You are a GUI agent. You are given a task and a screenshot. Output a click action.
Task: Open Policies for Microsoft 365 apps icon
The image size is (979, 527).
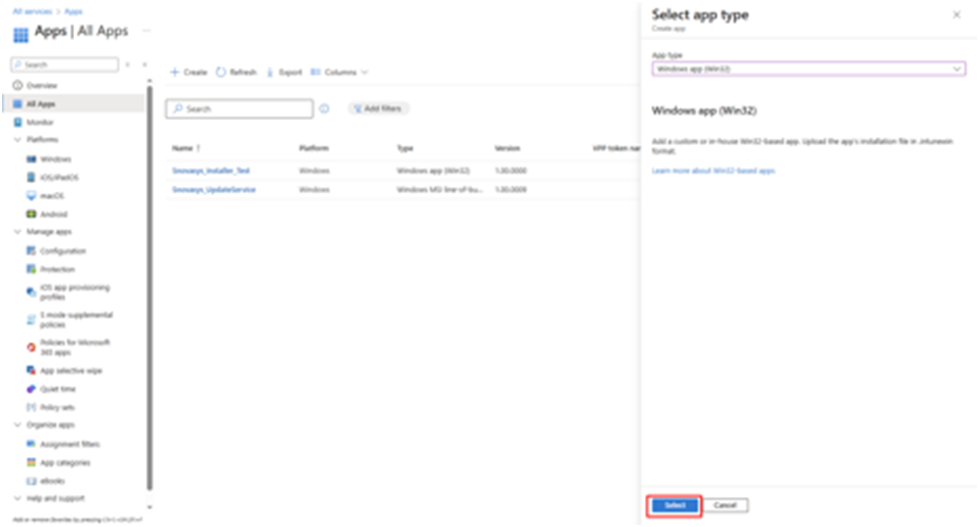31,347
